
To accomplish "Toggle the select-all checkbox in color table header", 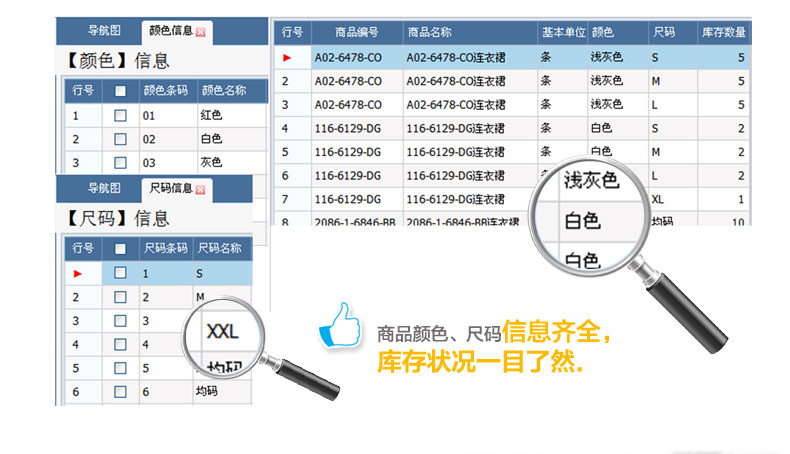I will pos(120,91).
